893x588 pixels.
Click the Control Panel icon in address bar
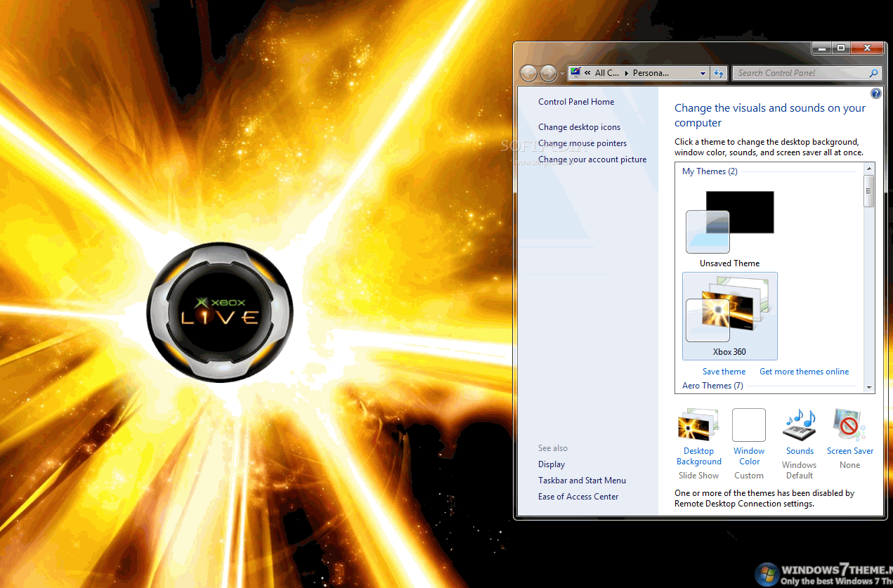coord(576,72)
